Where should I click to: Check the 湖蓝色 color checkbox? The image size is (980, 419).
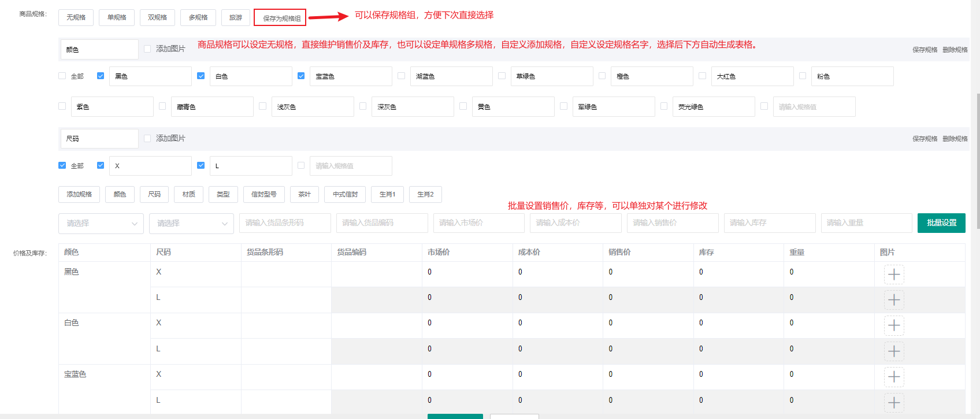[401, 76]
